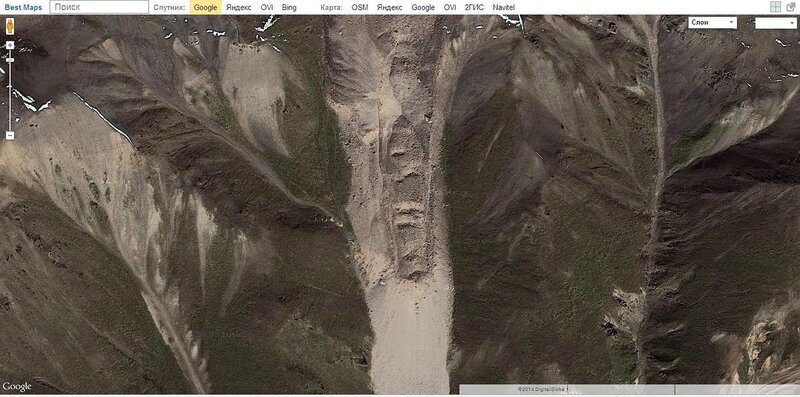
Task: Switch satellite source to Bing
Action: [x=289, y=8]
